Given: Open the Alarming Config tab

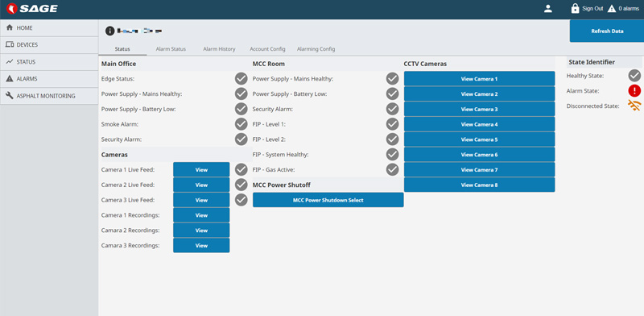Looking at the screenshot, I should 316,49.
